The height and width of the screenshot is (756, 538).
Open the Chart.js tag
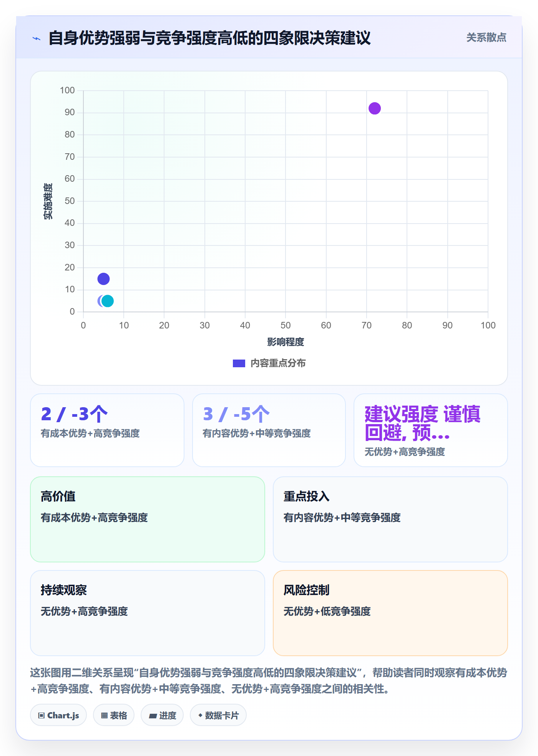[x=58, y=715]
